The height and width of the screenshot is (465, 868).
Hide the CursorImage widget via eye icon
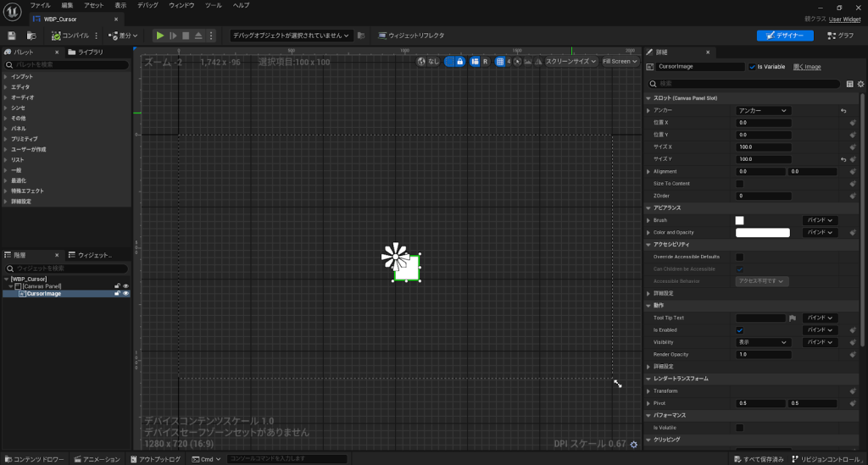tap(125, 294)
